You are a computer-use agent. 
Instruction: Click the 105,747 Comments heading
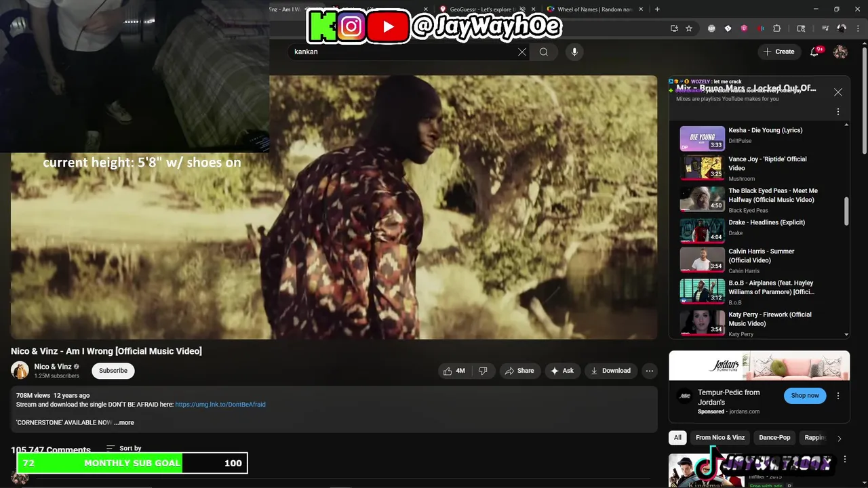coord(51,450)
